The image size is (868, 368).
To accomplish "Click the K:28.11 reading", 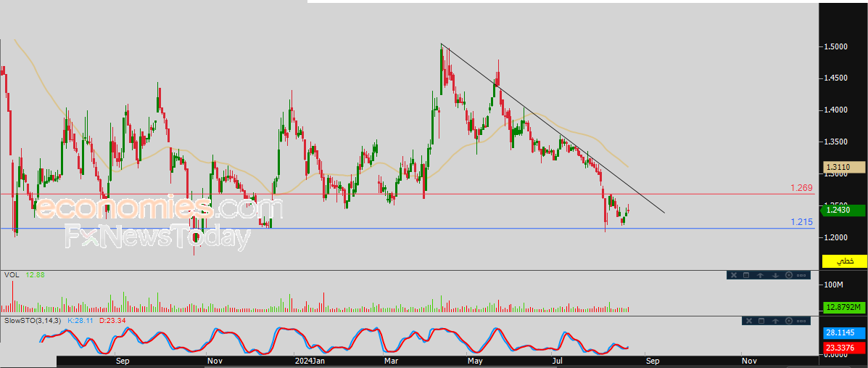I will coord(80,320).
